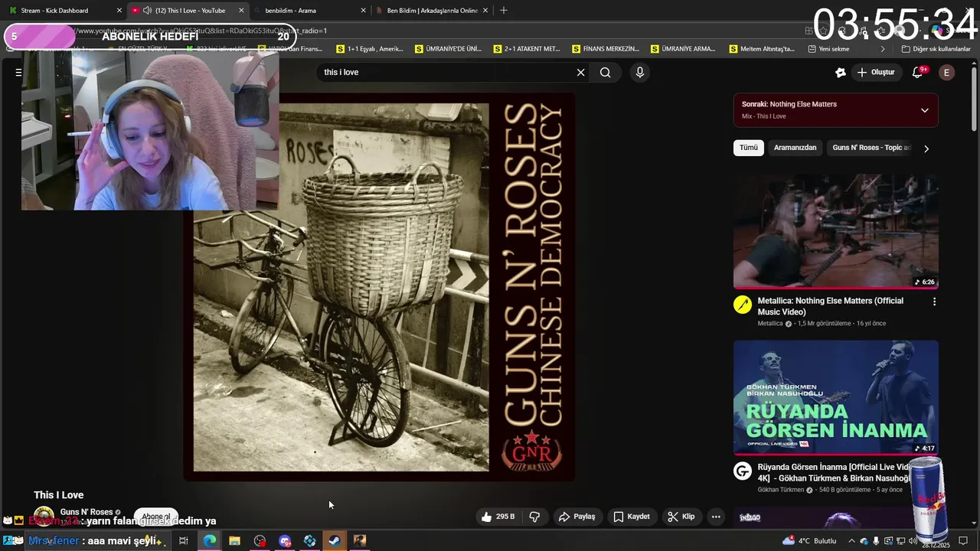Viewport: 980px width, 551px height.
Task: Open the Discord taskbar icon with 9+ badge
Action: tap(285, 541)
